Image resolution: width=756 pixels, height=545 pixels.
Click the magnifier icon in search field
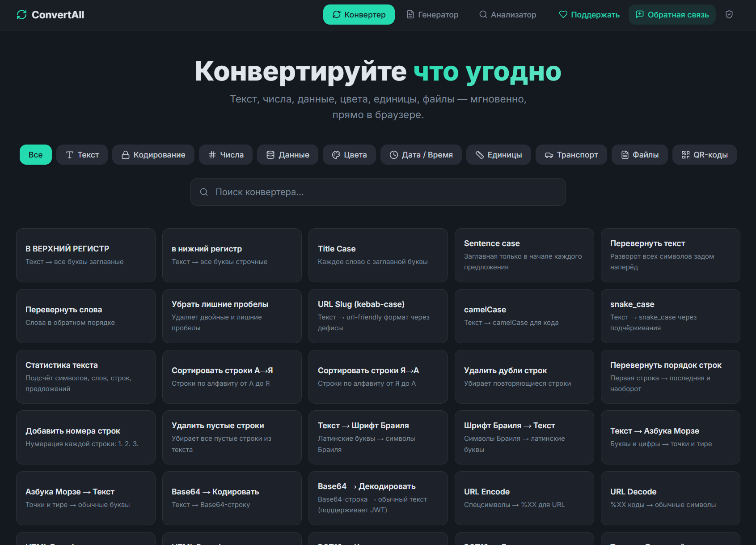[204, 192]
